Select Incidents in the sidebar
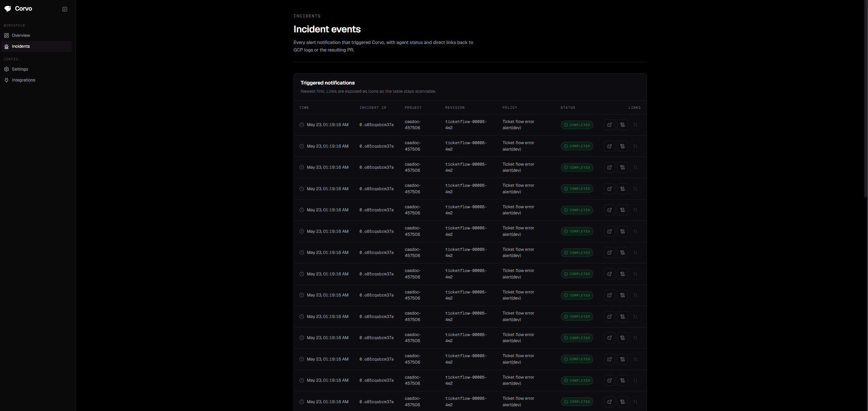The width and height of the screenshot is (868, 411). pos(36,46)
